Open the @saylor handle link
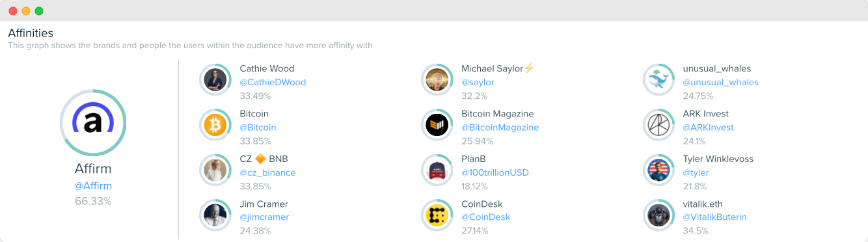Viewport: 868px width, 242px height. coord(478,83)
